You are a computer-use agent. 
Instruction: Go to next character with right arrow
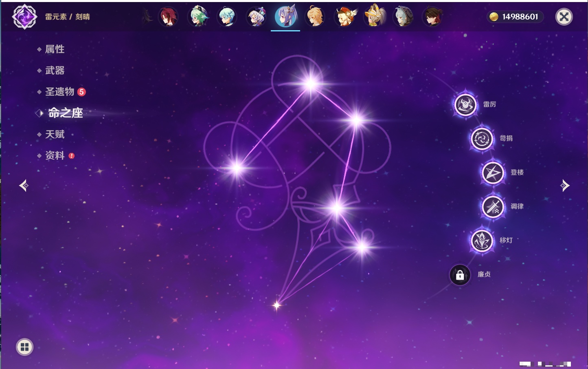click(x=565, y=186)
